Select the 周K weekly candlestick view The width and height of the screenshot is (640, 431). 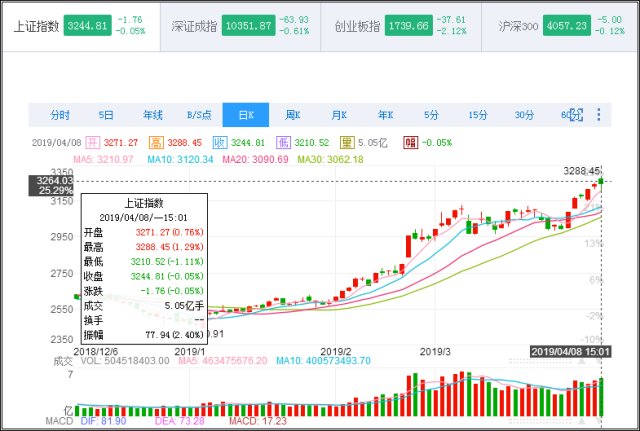click(293, 115)
